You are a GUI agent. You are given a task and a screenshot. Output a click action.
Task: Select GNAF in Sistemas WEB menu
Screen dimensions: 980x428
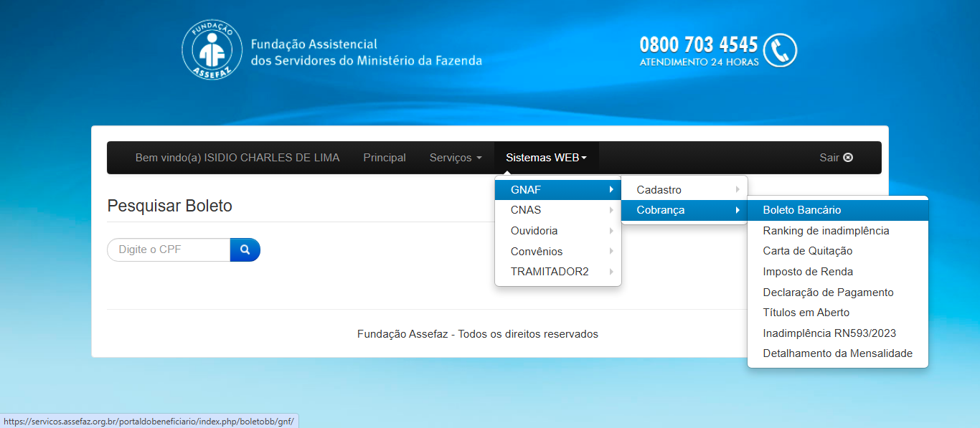(557, 190)
